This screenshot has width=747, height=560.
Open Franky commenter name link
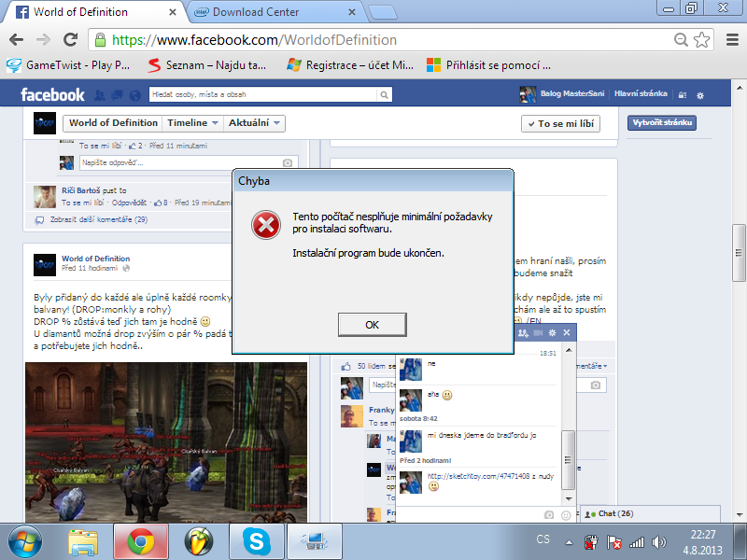tap(381, 410)
